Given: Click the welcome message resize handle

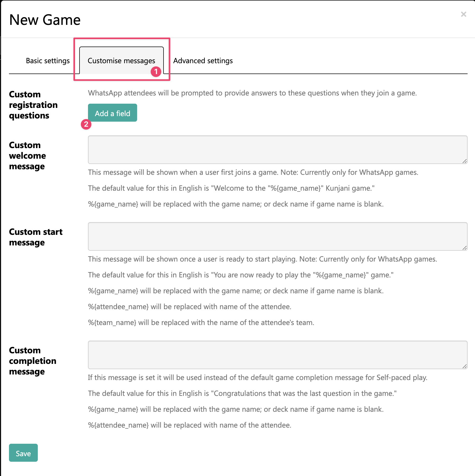Looking at the screenshot, I should [x=465, y=161].
